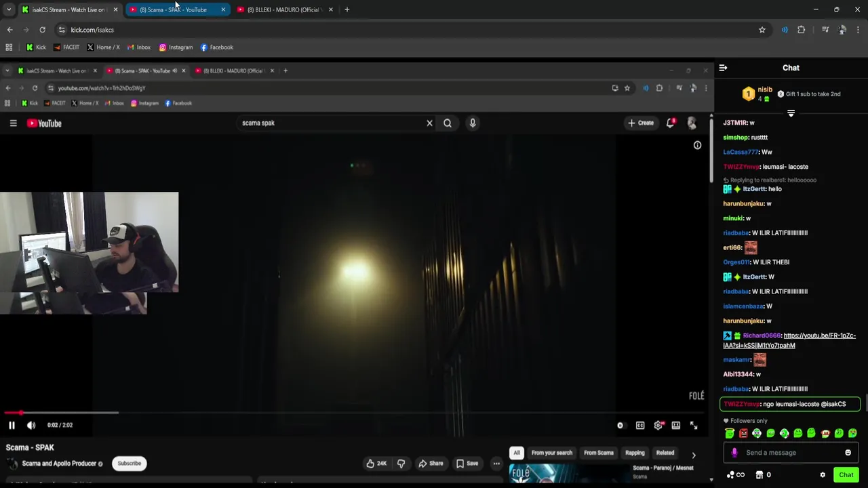This screenshot has height=488, width=868.
Task: Type in 'Send a message' field
Action: (x=790, y=453)
